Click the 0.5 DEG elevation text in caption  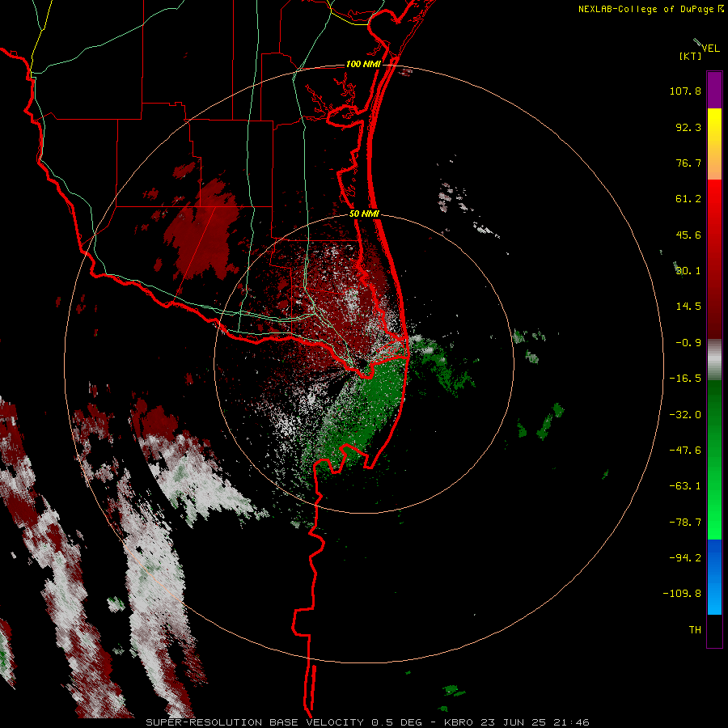point(397,722)
